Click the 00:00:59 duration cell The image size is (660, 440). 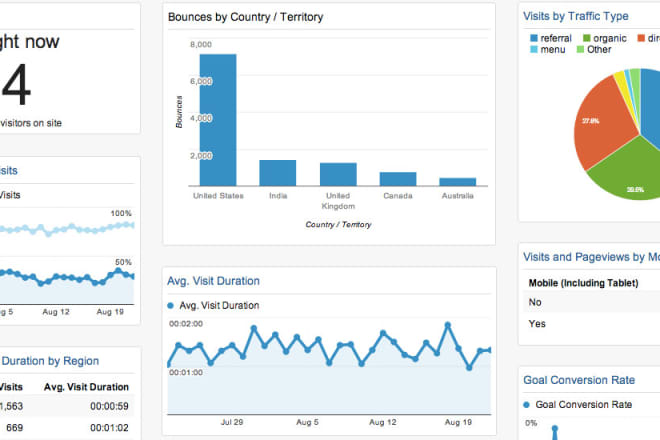(x=109, y=406)
